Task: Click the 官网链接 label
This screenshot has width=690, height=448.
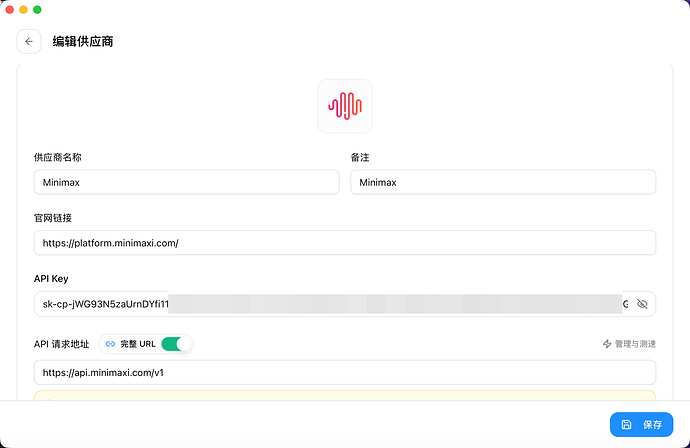Action: tap(53, 218)
